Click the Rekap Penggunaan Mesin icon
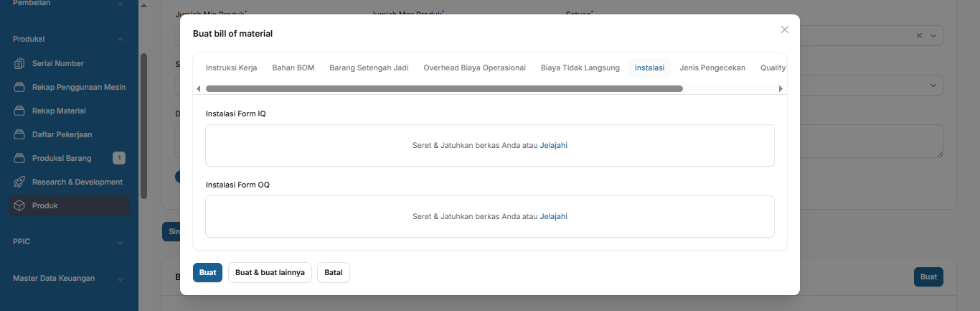Screen dimensions: 980x311 pyautogui.click(x=20, y=87)
